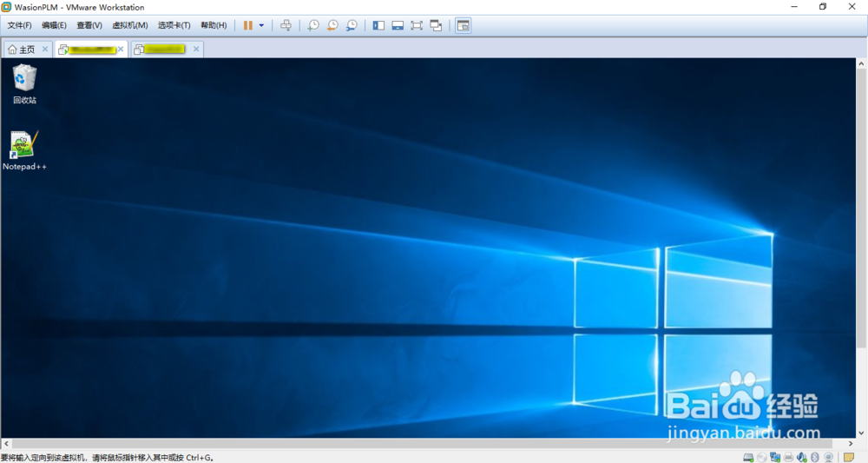This screenshot has height=463, width=868.
Task: Pause the virtual machine with the orange pause icon
Action: (x=248, y=25)
